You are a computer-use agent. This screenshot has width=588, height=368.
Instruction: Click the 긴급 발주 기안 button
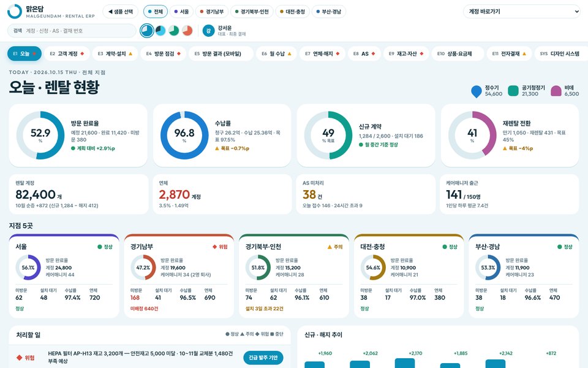[x=263, y=358]
